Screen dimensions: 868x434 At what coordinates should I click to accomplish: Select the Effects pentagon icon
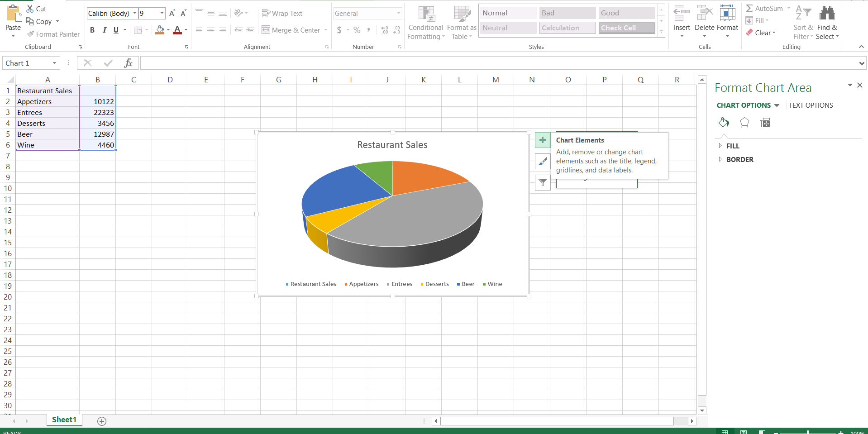744,123
